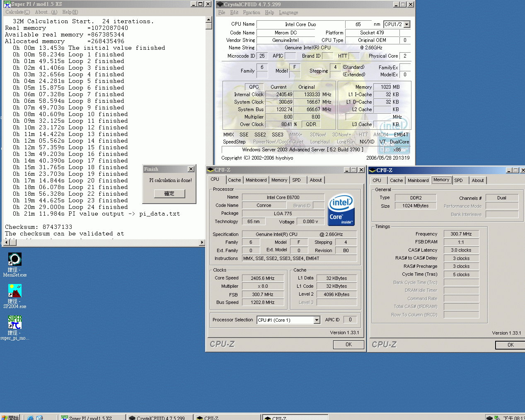This screenshot has width=525, height=420.
Task: Click OK in the CPU-Z window showing the CPU tab
Action: tap(348, 345)
